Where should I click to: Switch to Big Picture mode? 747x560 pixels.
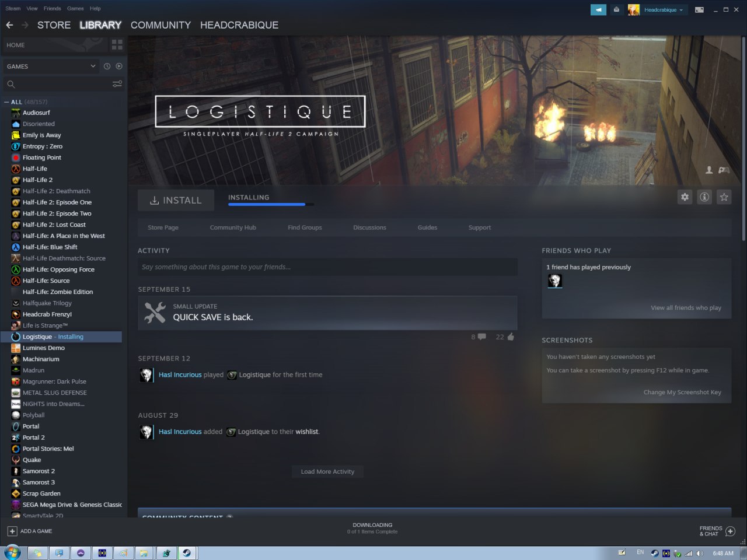pyautogui.click(x=699, y=10)
